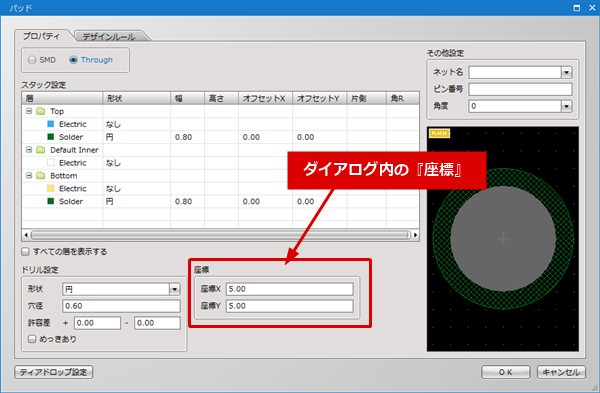The height and width of the screenshot is (393, 600).
Task: Click the ティアドロップ設定 button
Action: click(54, 372)
